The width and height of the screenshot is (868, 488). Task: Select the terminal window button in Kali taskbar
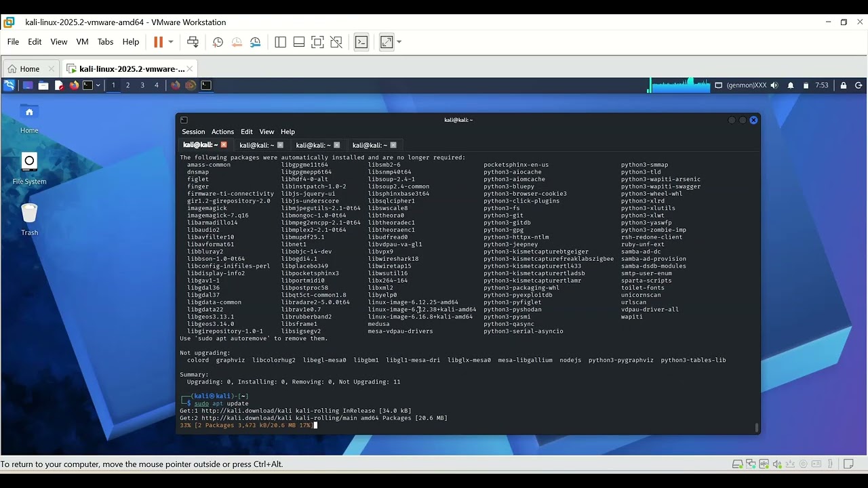click(206, 85)
